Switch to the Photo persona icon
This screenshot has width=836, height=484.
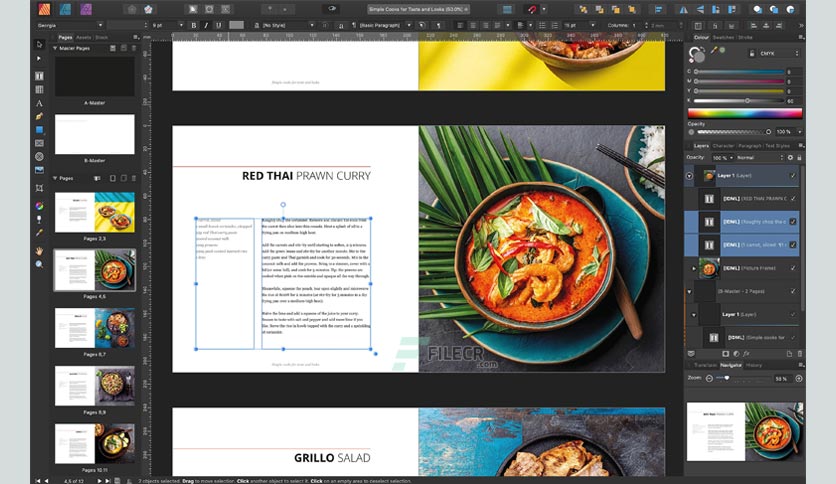(86, 9)
